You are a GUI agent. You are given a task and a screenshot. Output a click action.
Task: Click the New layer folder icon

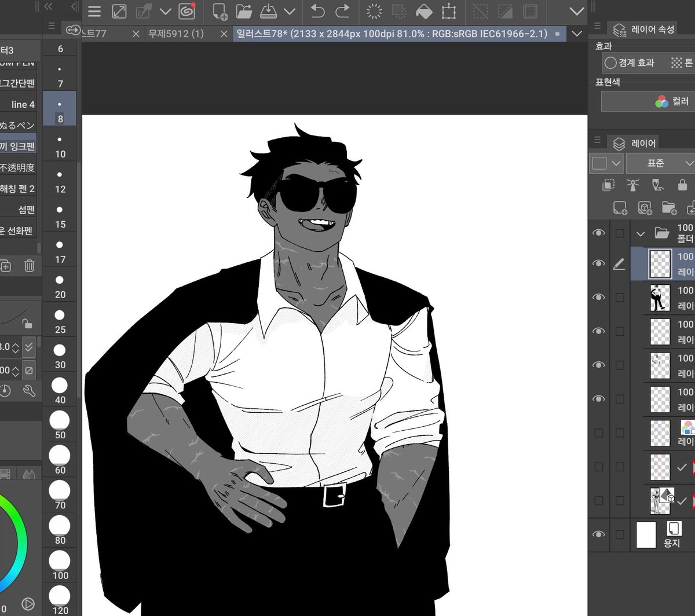pyautogui.click(x=669, y=207)
